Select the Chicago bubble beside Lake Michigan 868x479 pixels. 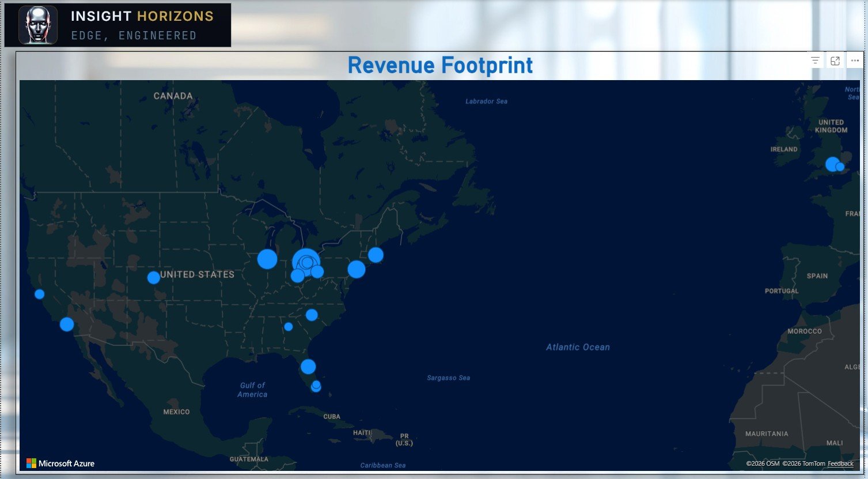click(x=267, y=259)
